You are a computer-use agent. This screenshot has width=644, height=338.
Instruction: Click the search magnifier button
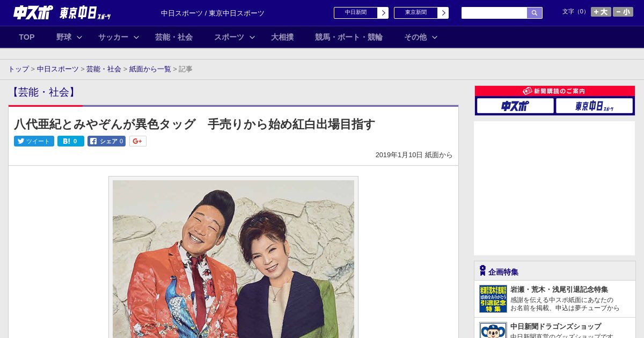[535, 13]
